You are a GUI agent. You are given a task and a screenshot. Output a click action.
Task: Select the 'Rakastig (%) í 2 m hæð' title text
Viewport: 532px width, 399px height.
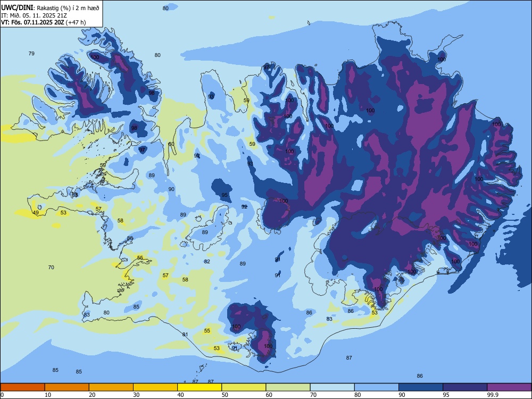68,8
